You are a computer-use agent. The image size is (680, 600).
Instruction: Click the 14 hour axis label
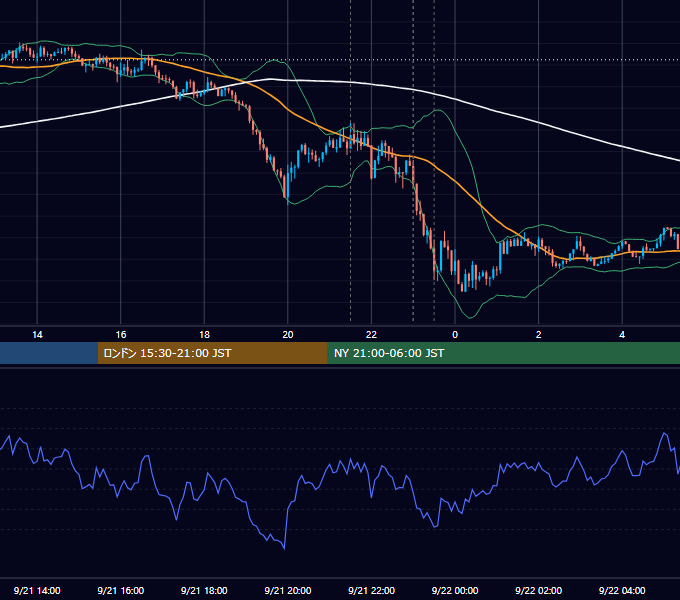point(37,335)
